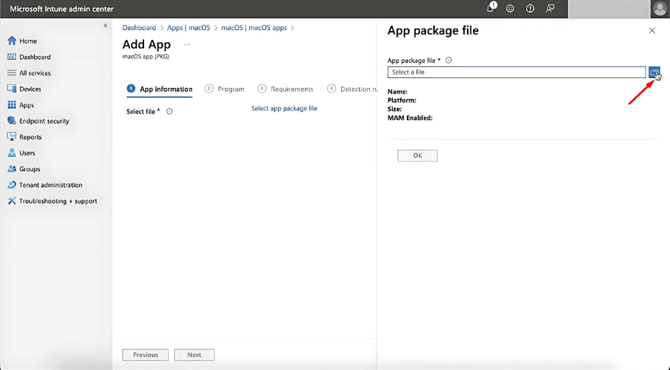Click the Troubleshooting + support icon
This screenshot has height=370, width=670.
click(x=12, y=201)
